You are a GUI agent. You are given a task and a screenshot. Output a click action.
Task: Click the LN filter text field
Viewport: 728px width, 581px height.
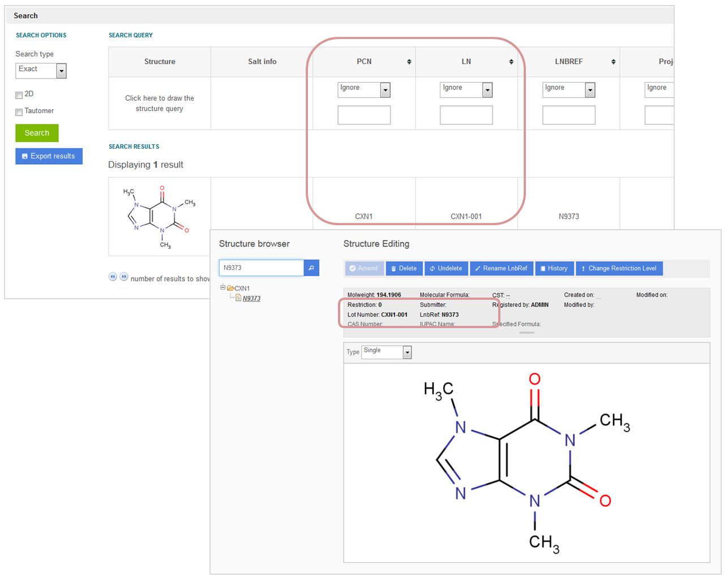tap(466, 115)
